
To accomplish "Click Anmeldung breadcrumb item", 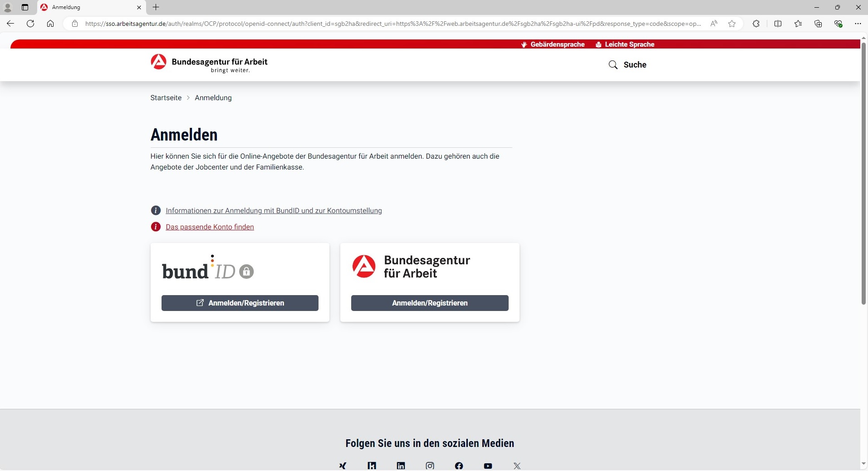I will [213, 98].
